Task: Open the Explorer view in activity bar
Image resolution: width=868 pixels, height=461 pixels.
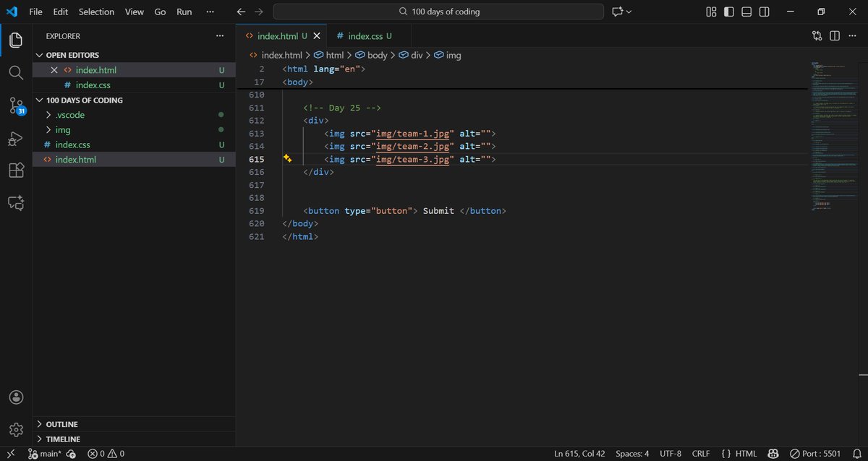Action: (x=16, y=40)
